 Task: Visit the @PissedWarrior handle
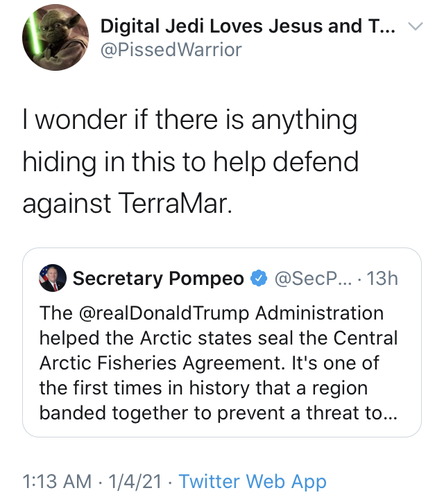(171, 50)
